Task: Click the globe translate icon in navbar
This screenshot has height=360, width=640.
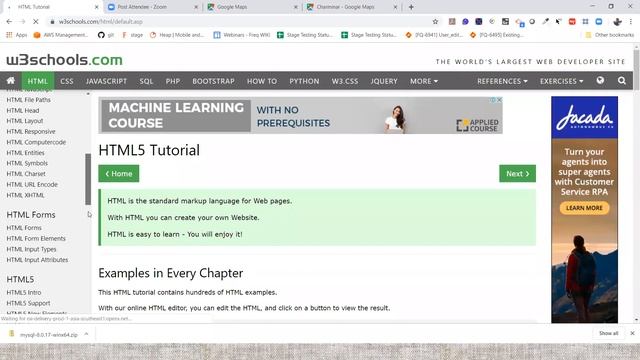Action: click(x=600, y=80)
